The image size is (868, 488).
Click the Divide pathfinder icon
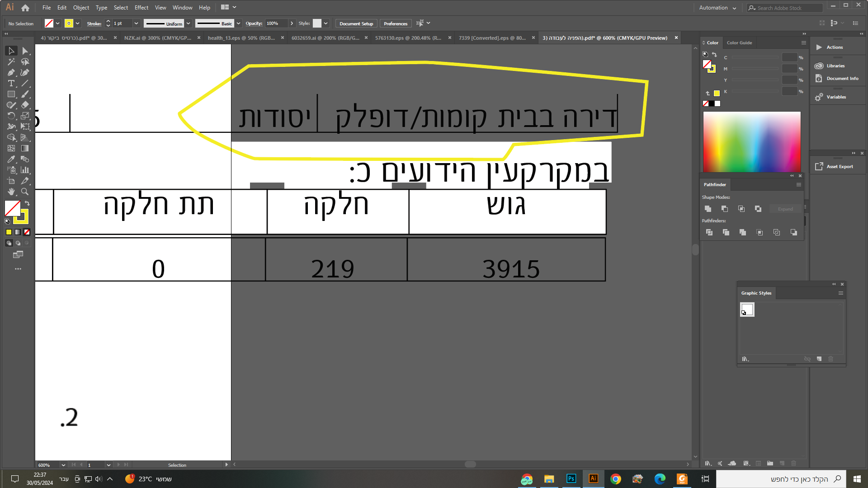click(709, 232)
